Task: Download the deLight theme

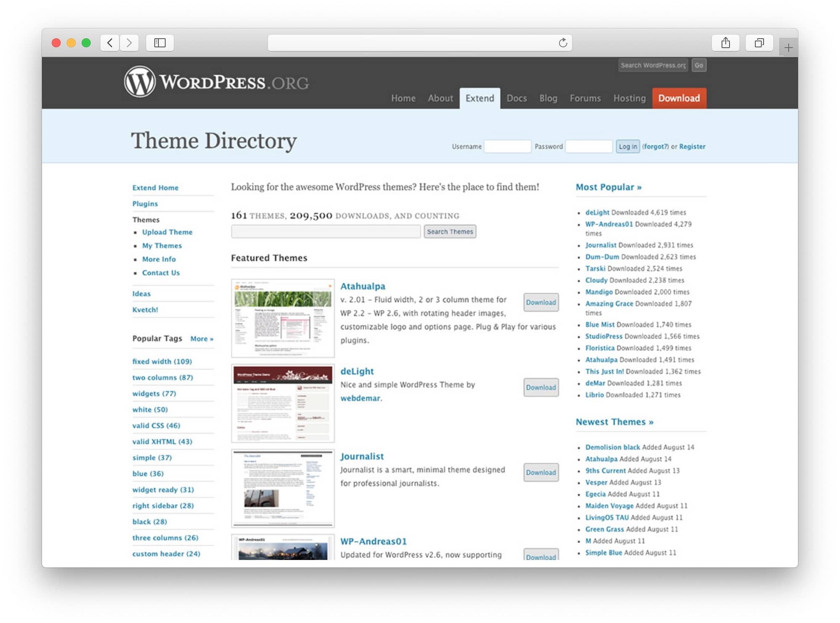Action: tap(541, 387)
